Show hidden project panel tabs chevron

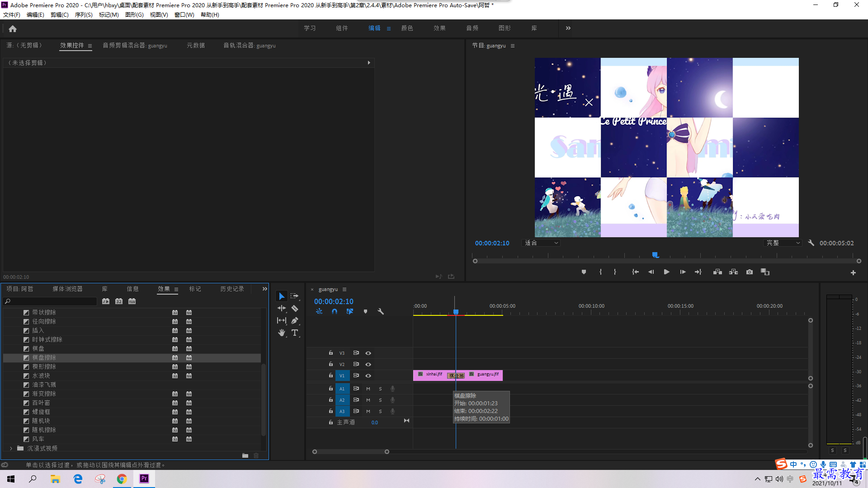[265, 289]
